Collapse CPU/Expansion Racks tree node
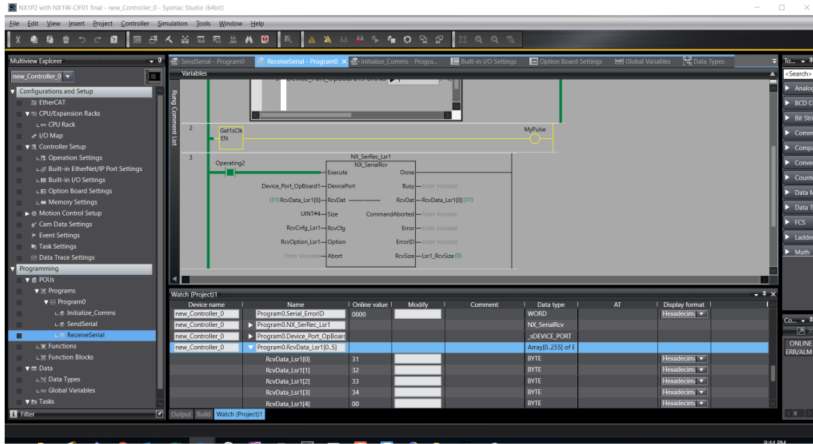Screen dimensions: 813x444 pyautogui.click(x=27, y=114)
